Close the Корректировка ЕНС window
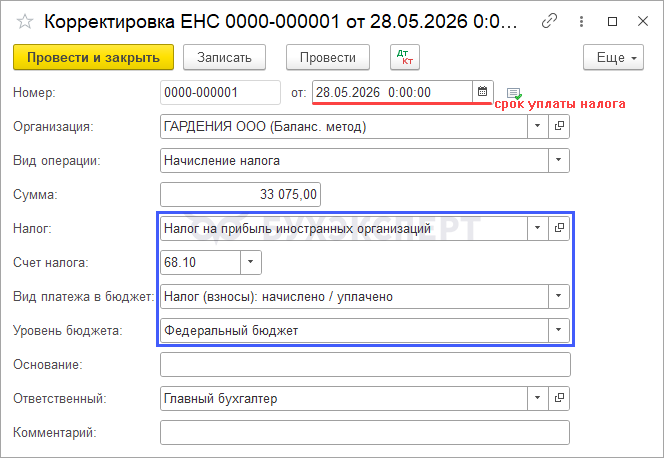The image size is (664, 458). pyautogui.click(x=643, y=21)
